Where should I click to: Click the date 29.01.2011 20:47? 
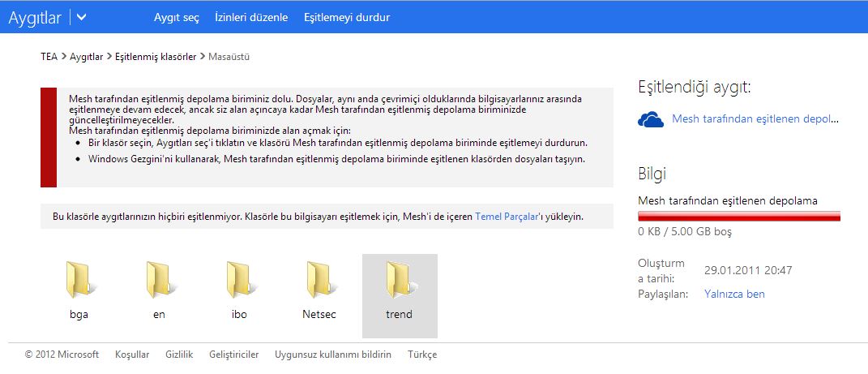(x=748, y=270)
